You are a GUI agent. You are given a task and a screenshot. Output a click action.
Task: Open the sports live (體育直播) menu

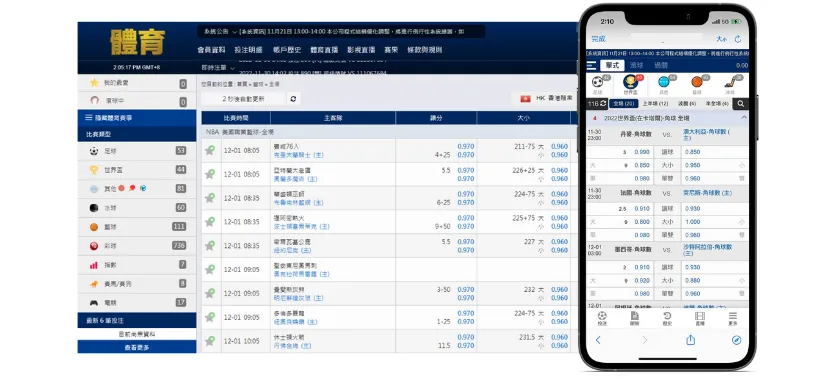pos(324,50)
